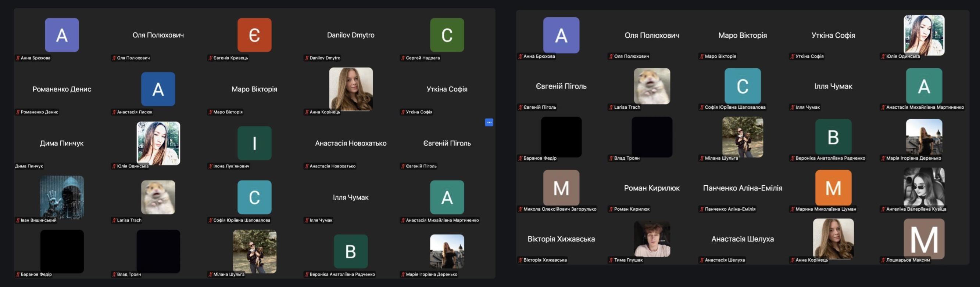Click the name label "Микола Олексійович Загорулько"

click(560, 209)
